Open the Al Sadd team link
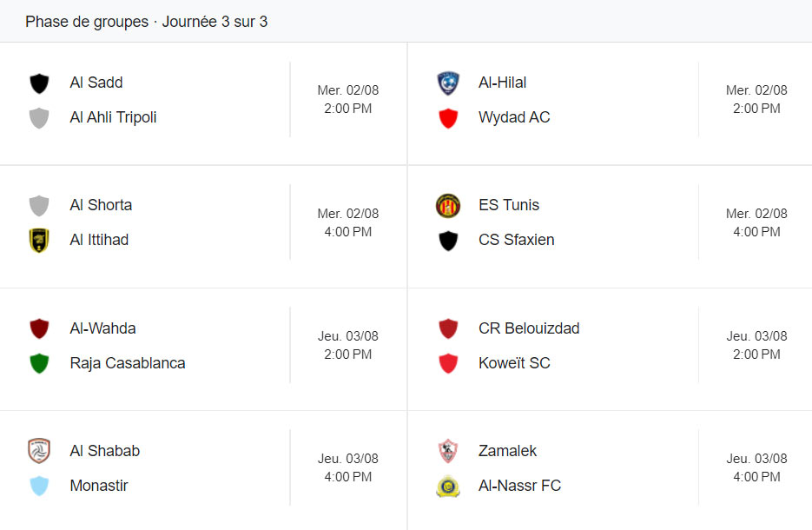 point(96,83)
